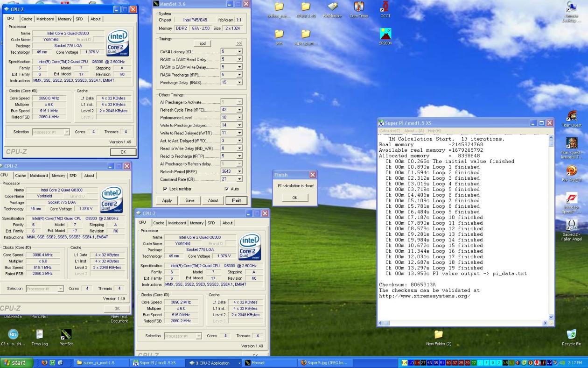Screen dimensions: 588x368
Task: Click the Windows start button
Action: tap(16, 363)
